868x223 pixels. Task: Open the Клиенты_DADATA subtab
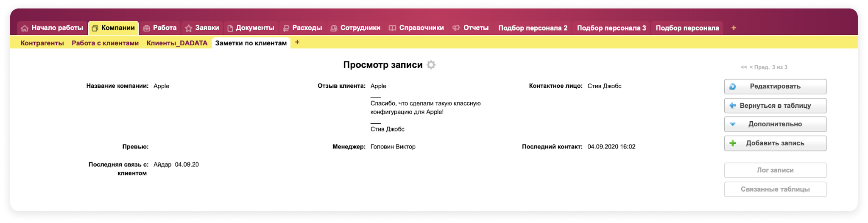pyautogui.click(x=177, y=43)
